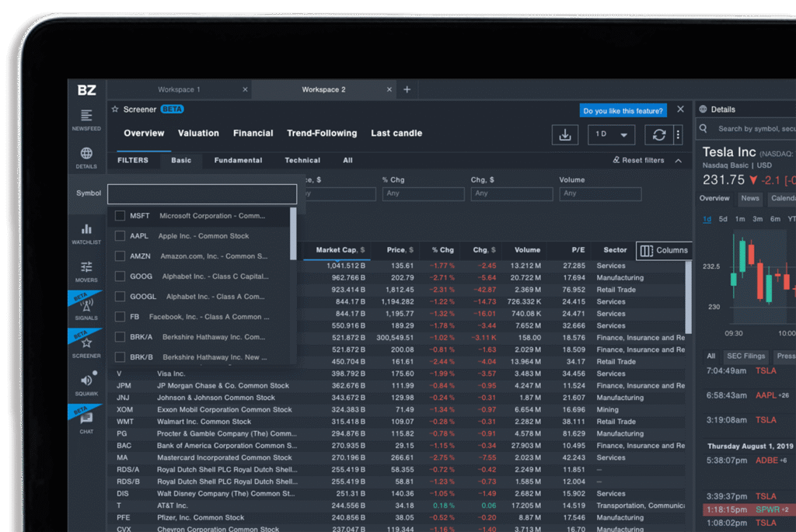
Task: Open the Details globe icon in sidebar
Action: pyautogui.click(x=86, y=157)
